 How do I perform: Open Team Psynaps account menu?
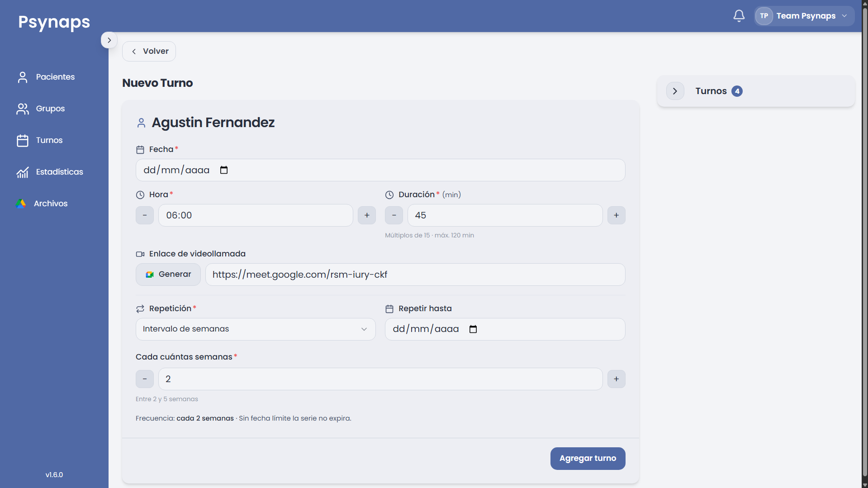[804, 16]
